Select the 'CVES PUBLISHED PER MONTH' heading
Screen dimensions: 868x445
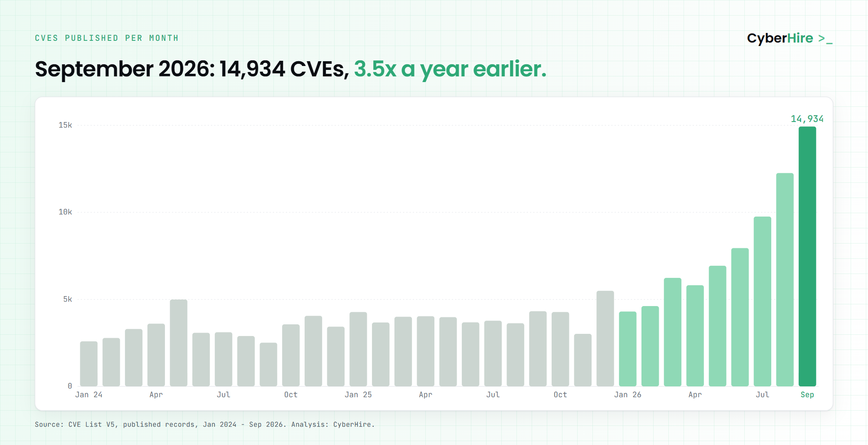coord(107,38)
